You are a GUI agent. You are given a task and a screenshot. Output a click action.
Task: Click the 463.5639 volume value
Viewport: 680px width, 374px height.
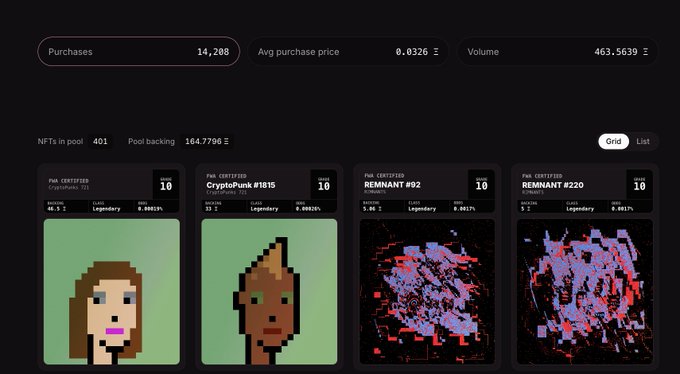[621, 52]
